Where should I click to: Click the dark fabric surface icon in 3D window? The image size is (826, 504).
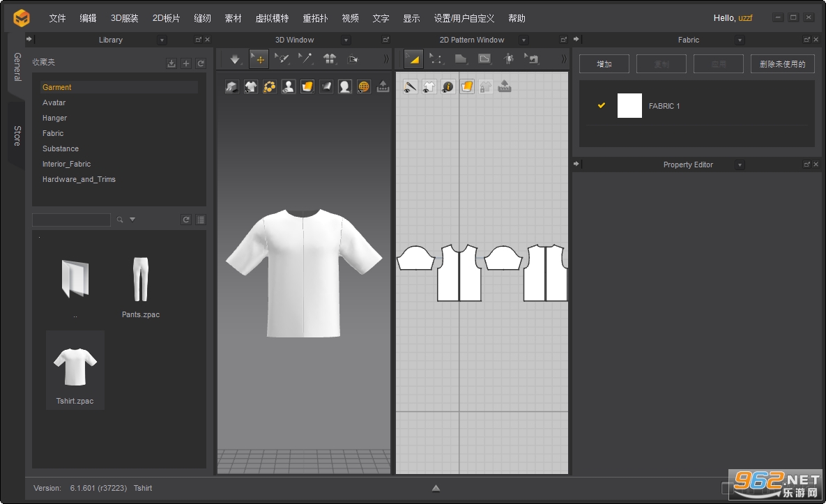[x=326, y=86]
